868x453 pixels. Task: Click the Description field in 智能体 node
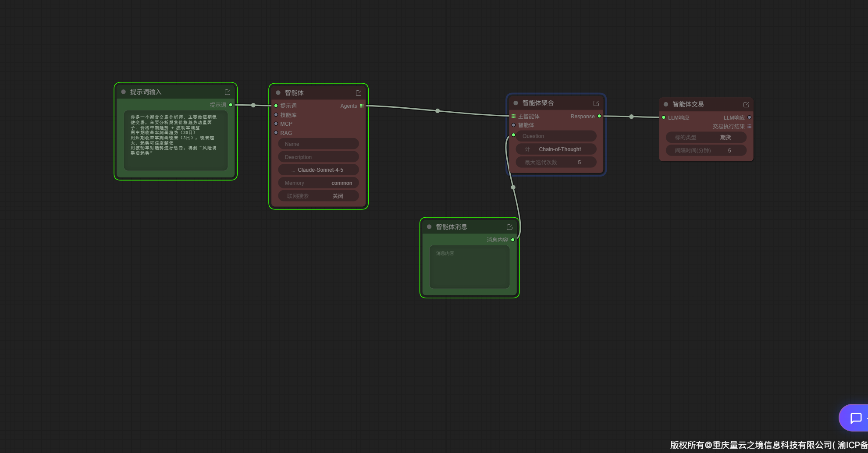pyautogui.click(x=318, y=157)
